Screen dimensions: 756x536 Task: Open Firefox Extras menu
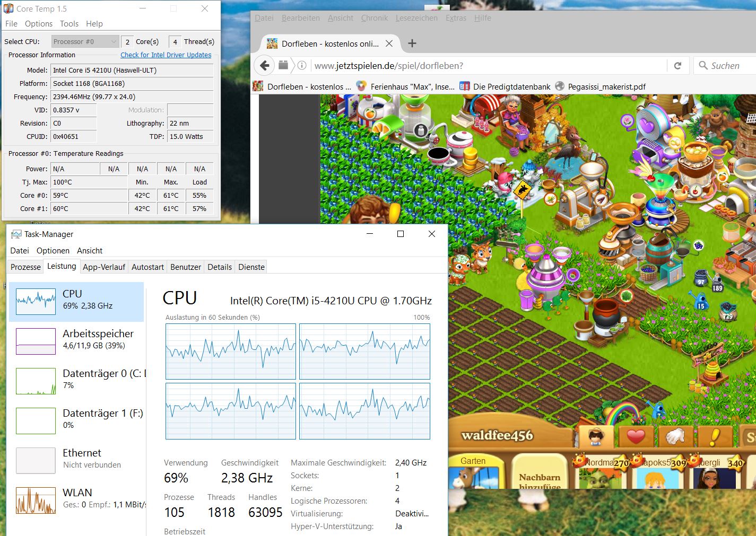coord(456,18)
